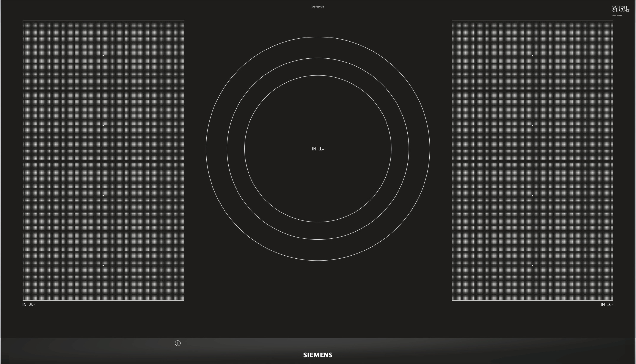Tap center dot of bottom-left flex zone

pyautogui.click(x=103, y=266)
